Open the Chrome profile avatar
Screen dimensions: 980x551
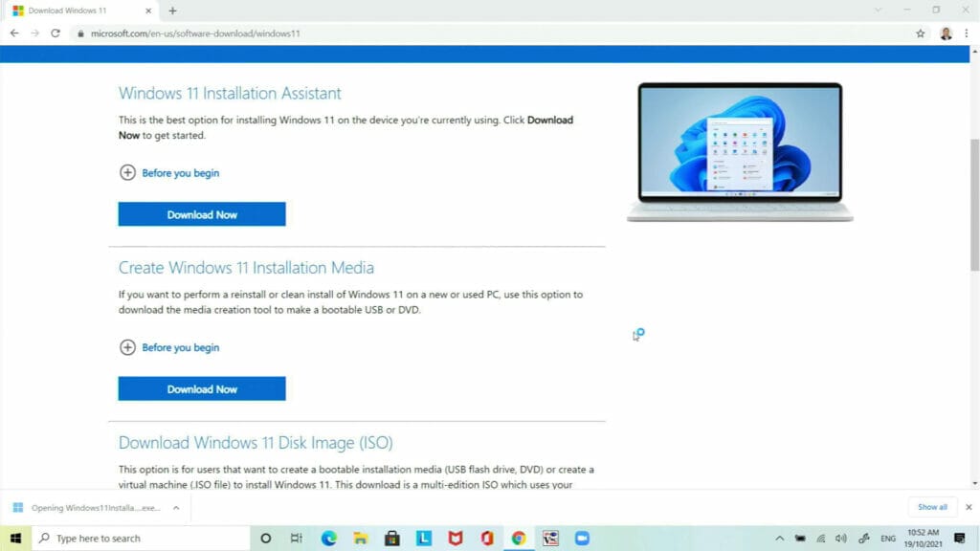pyautogui.click(x=947, y=32)
